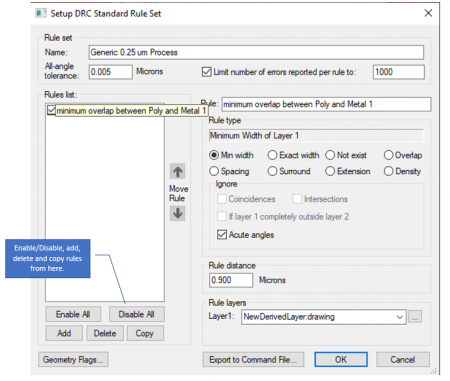
Task: Select the Overlap rule type
Action: tap(388, 155)
